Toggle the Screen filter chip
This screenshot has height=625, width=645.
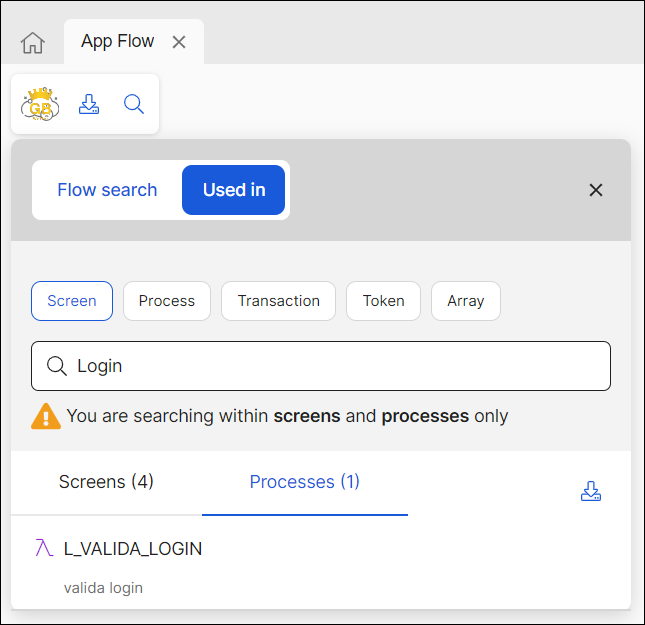coord(72,301)
